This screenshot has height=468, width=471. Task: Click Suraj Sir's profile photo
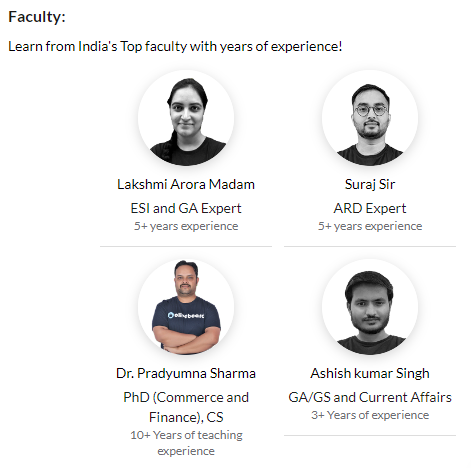pyautogui.click(x=370, y=118)
